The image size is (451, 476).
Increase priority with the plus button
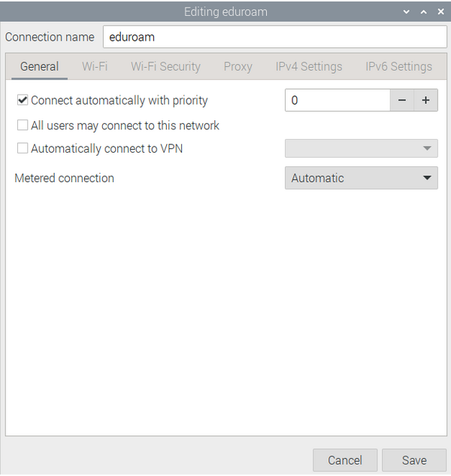click(x=425, y=100)
